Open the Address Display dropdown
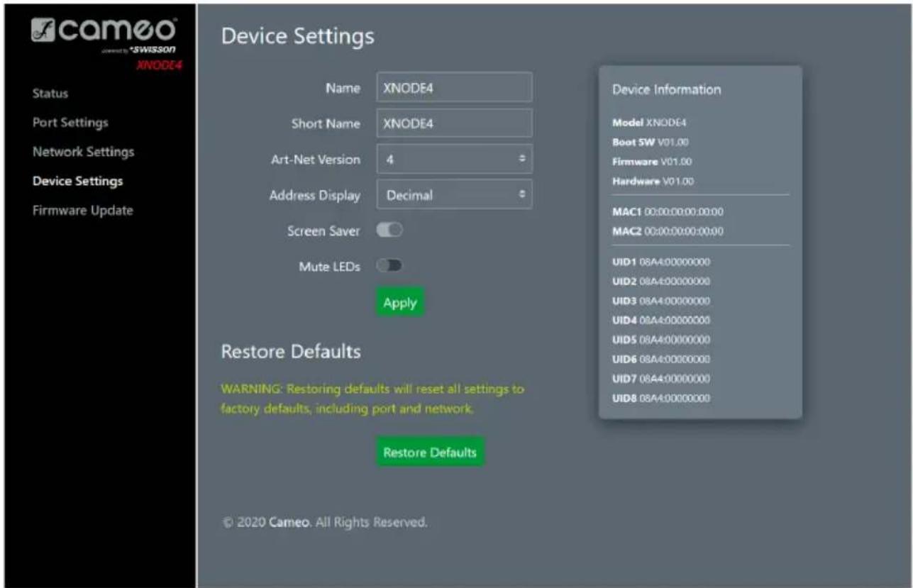The height and width of the screenshot is (588, 913). (454, 194)
